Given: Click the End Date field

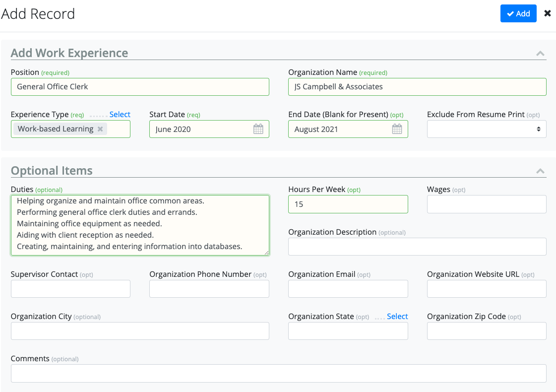Looking at the screenshot, I should click(348, 129).
